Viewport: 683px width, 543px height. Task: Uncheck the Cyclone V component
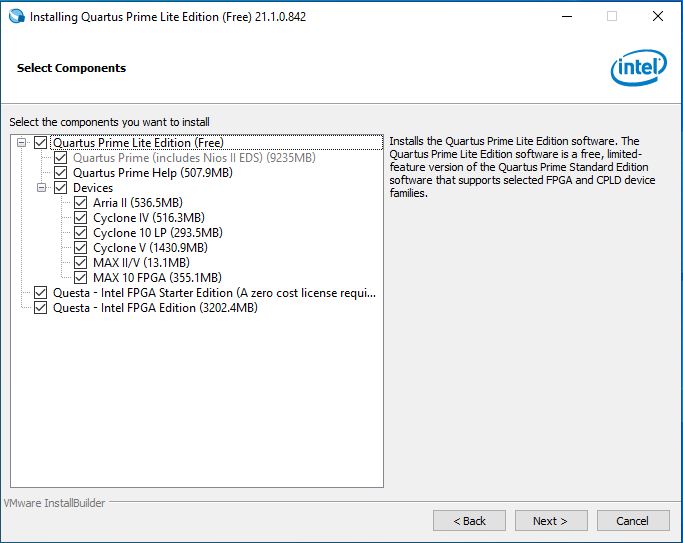tap(81, 248)
